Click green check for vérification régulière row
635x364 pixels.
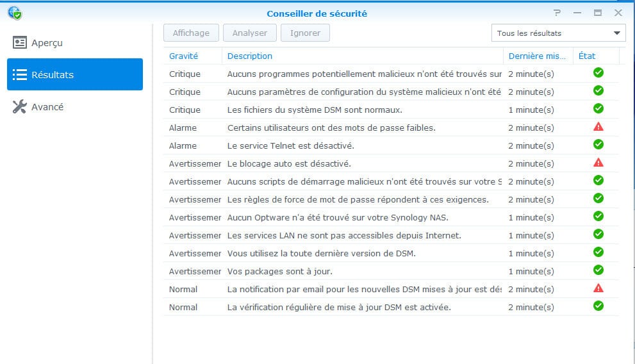[x=598, y=306]
